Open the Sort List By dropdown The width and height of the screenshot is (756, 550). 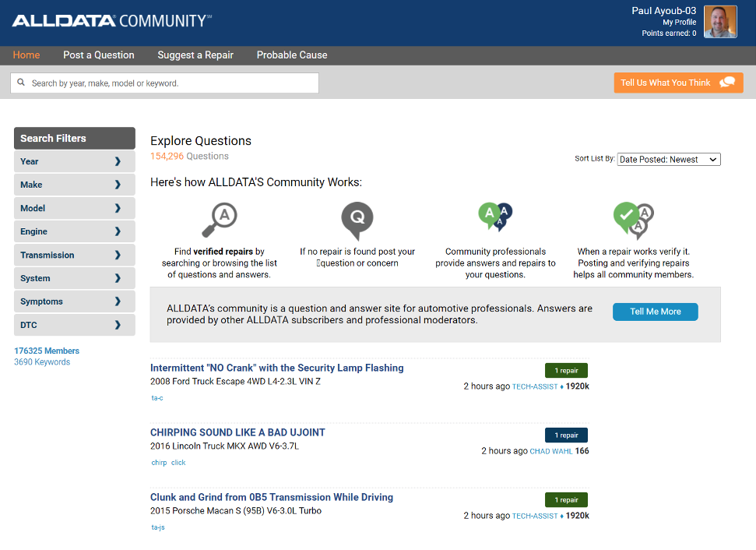tap(669, 159)
